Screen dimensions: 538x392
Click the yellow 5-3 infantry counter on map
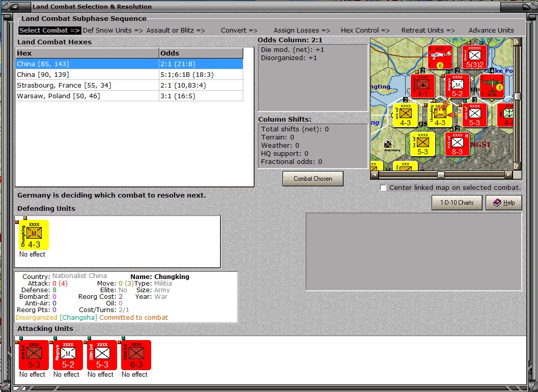422,145
